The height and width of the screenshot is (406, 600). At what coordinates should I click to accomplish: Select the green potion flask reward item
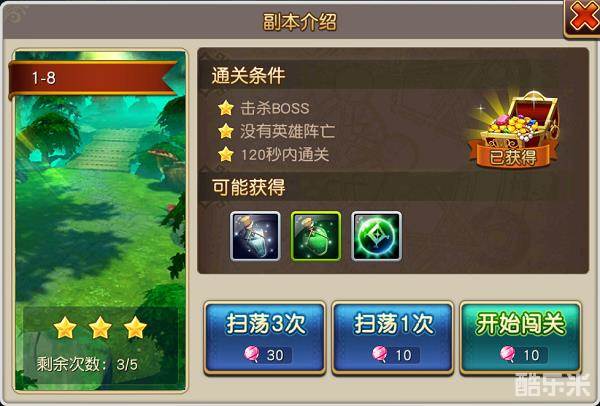click(x=316, y=236)
